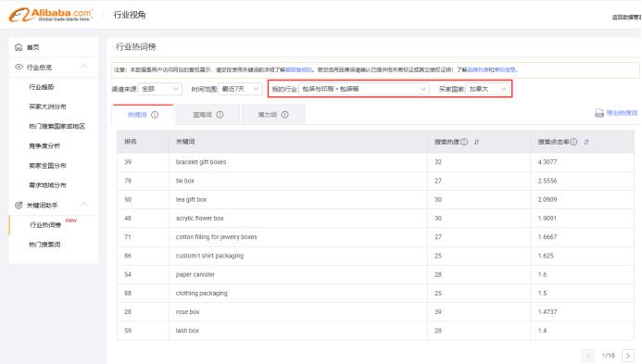Click the info icon on 潜力词 tab

[x=285, y=115]
